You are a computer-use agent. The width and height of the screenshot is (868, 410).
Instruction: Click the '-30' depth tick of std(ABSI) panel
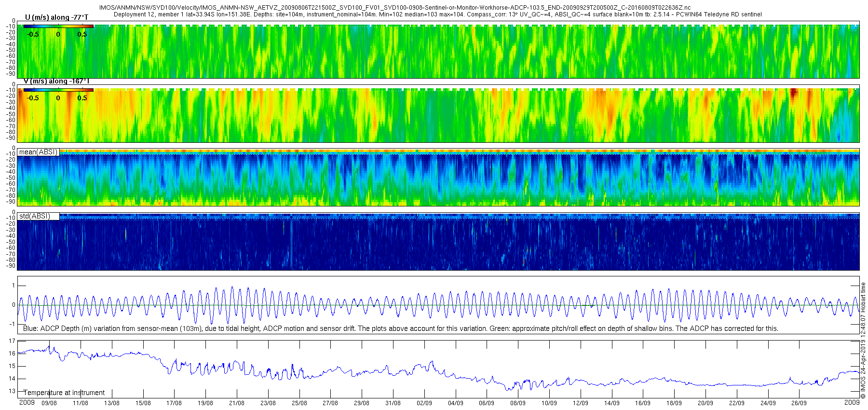click(x=11, y=230)
